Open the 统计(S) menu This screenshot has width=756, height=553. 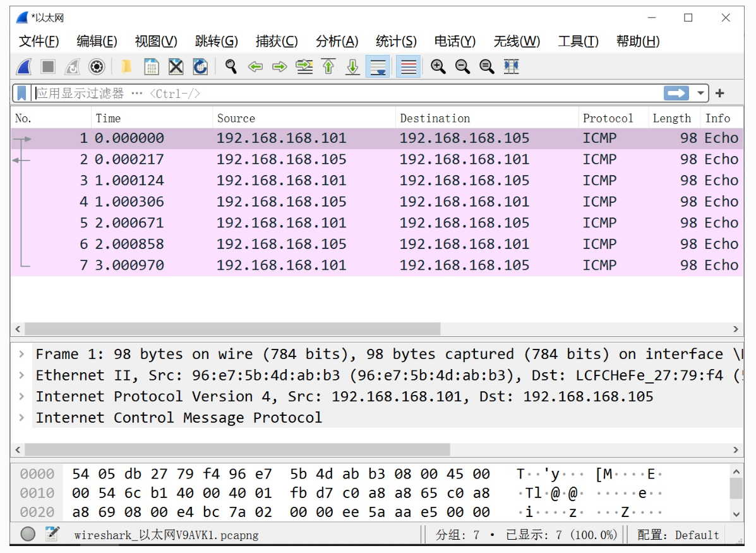click(395, 42)
